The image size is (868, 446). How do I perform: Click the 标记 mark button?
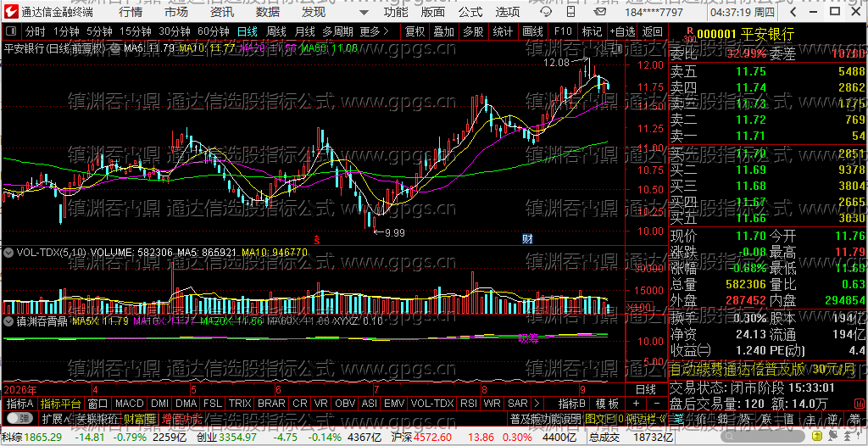point(591,31)
